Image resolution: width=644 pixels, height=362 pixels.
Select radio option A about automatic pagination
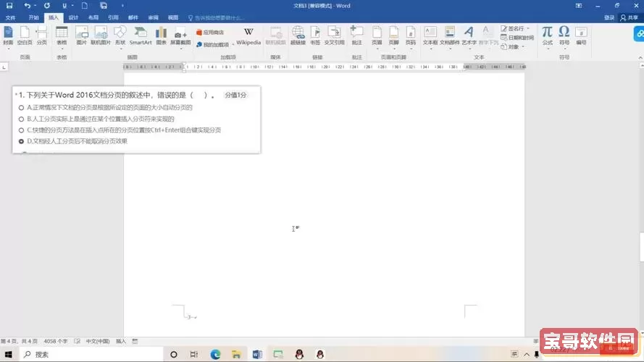22,107
